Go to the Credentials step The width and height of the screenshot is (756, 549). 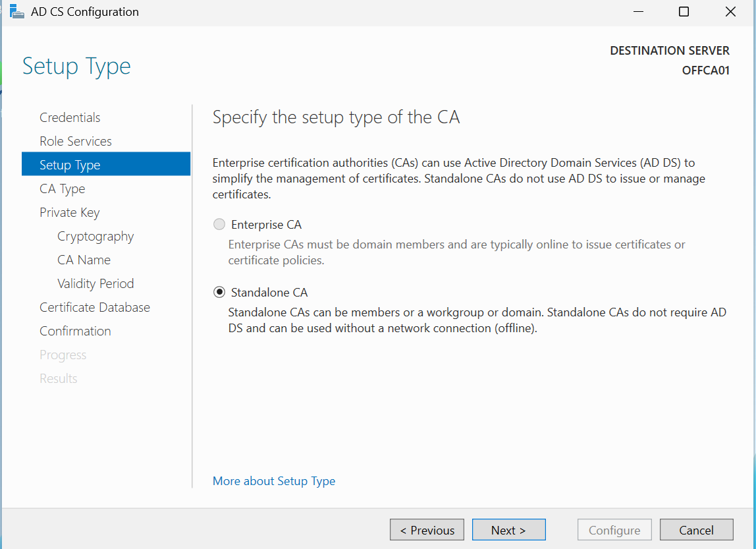[x=70, y=117]
